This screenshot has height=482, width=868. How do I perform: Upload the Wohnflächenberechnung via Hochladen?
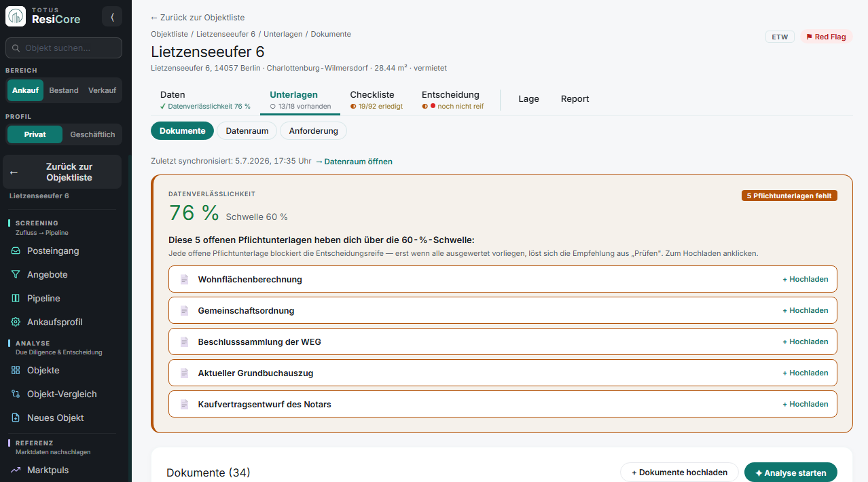point(806,279)
